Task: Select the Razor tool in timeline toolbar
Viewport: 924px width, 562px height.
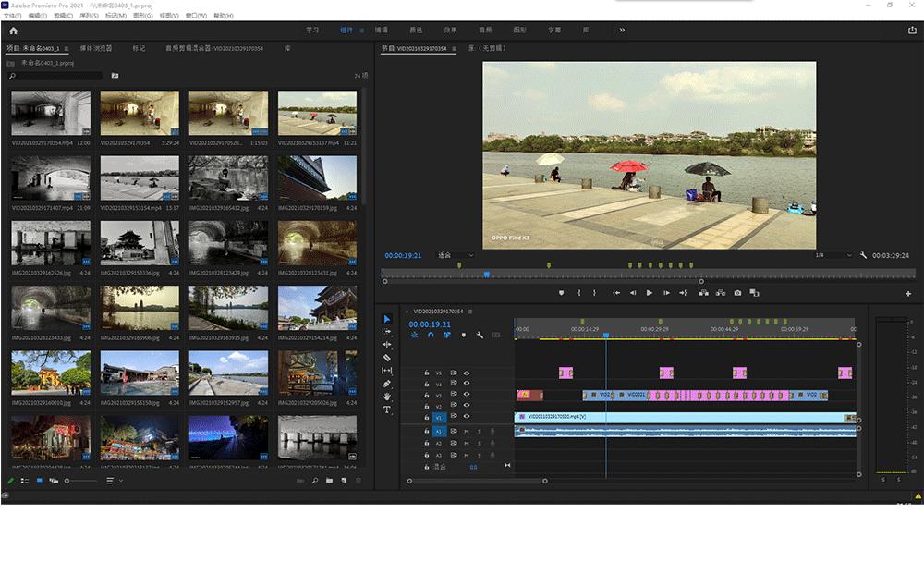Action: [386, 358]
